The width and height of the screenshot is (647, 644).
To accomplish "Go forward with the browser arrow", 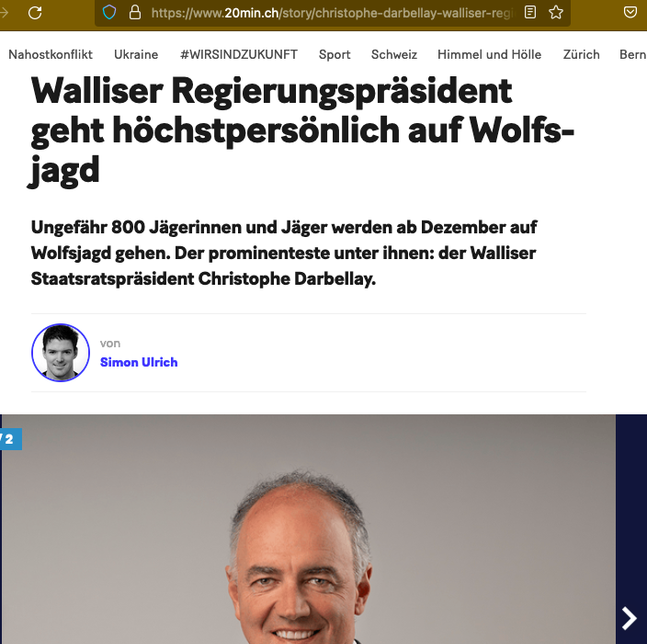I will click(x=4, y=12).
